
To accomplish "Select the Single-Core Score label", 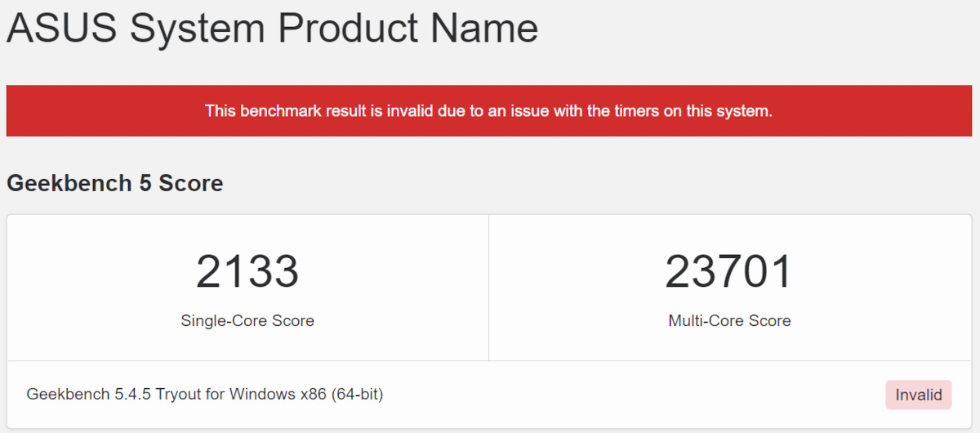I will pyautogui.click(x=247, y=321).
